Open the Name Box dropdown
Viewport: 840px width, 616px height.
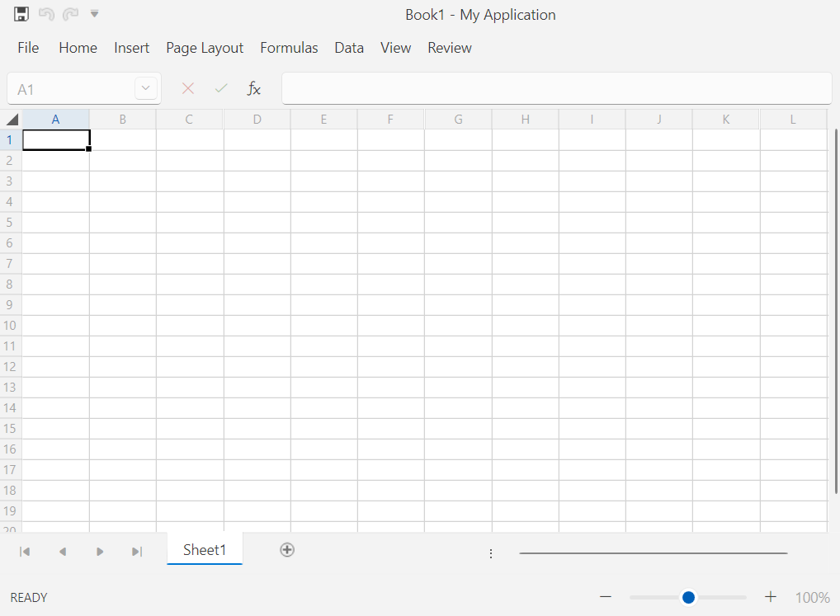pyautogui.click(x=146, y=88)
